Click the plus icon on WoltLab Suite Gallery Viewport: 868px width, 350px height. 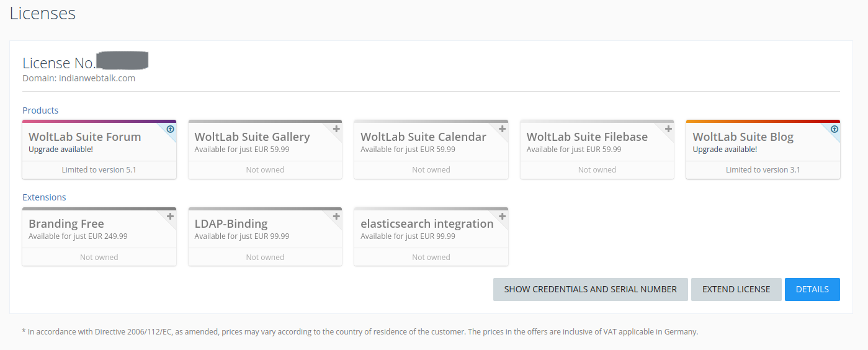[x=336, y=129]
